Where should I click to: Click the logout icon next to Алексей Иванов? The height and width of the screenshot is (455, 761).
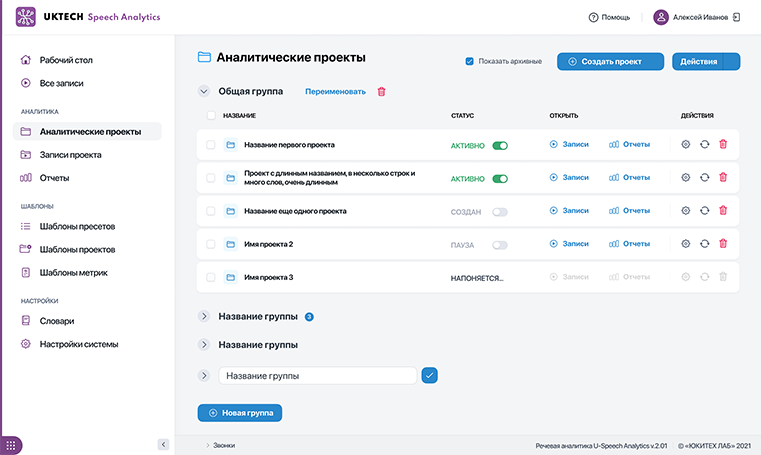click(x=736, y=17)
